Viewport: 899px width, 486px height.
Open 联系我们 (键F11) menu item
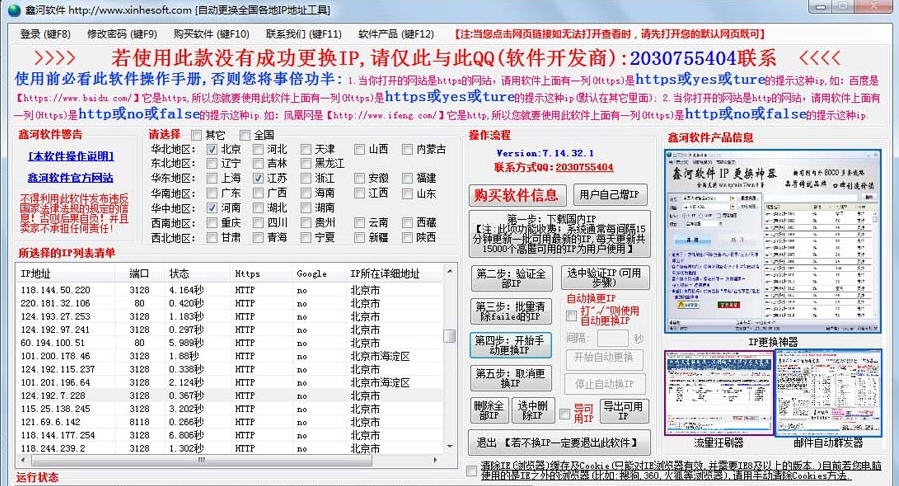click(x=303, y=34)
